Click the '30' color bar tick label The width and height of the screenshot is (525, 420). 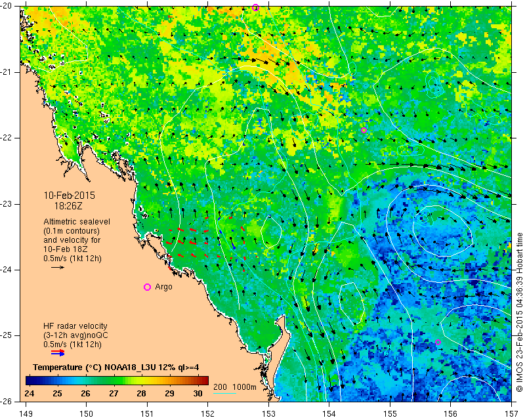(198, 393)
